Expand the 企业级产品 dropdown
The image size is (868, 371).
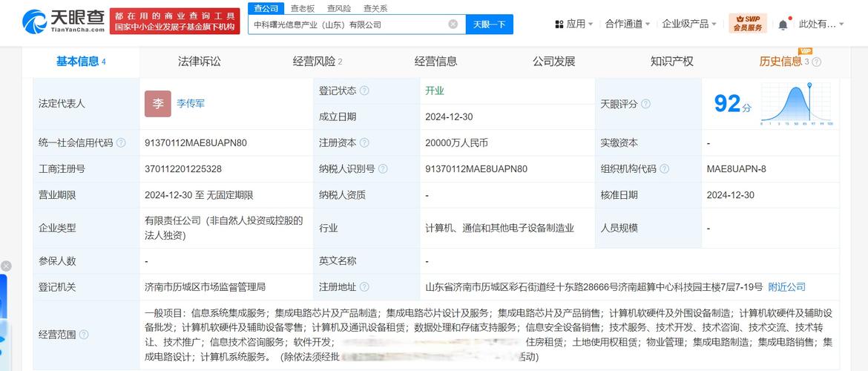689,24
